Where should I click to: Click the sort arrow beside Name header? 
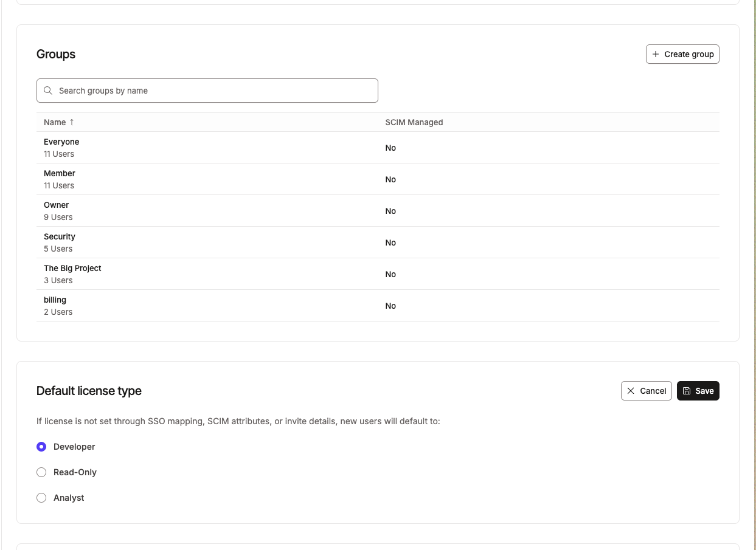[x=72, y=122]
